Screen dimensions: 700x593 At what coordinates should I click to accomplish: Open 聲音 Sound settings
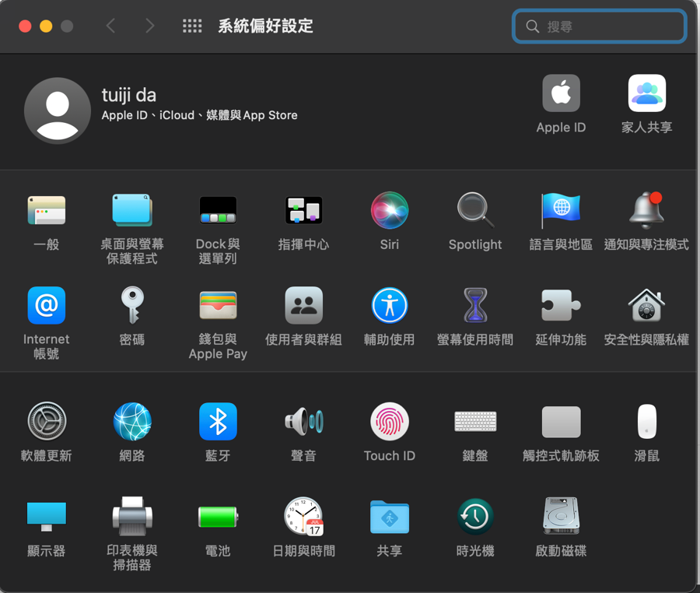click(303, 423)
